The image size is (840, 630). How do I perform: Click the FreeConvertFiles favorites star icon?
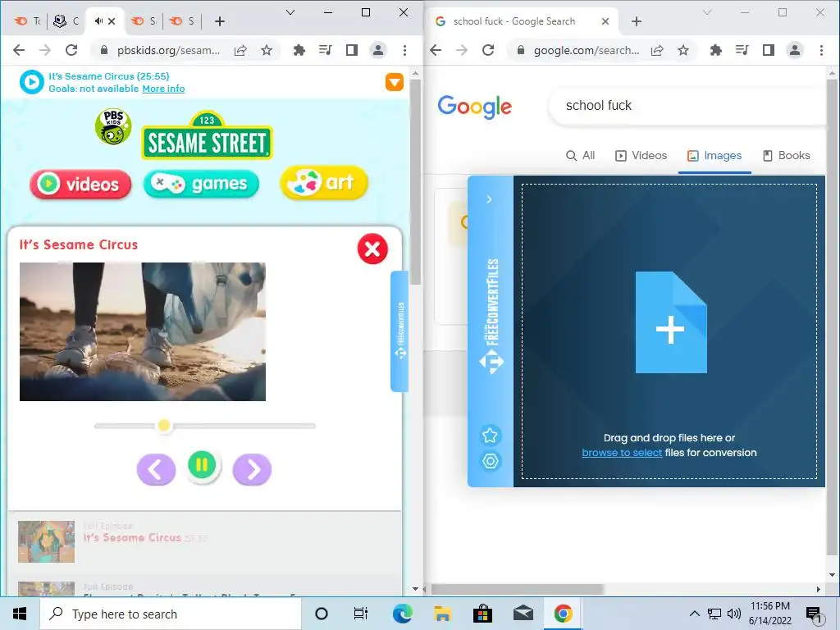click(x=490, y=435)
